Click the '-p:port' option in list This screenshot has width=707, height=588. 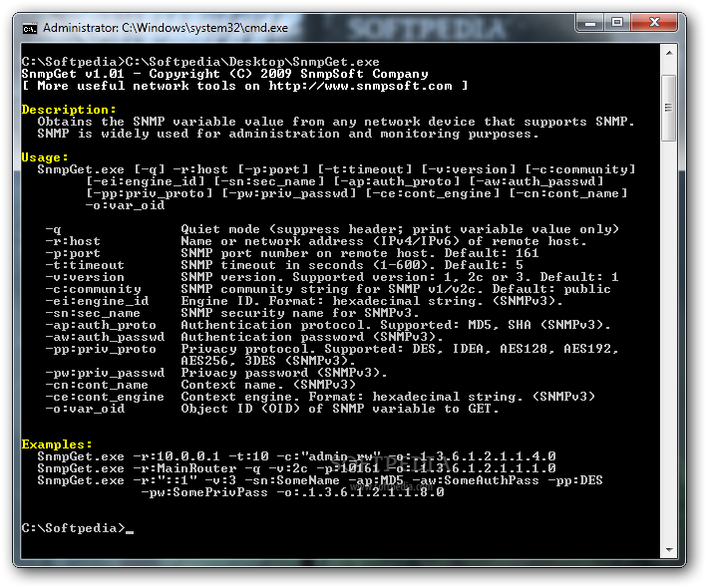pos(72,253)
